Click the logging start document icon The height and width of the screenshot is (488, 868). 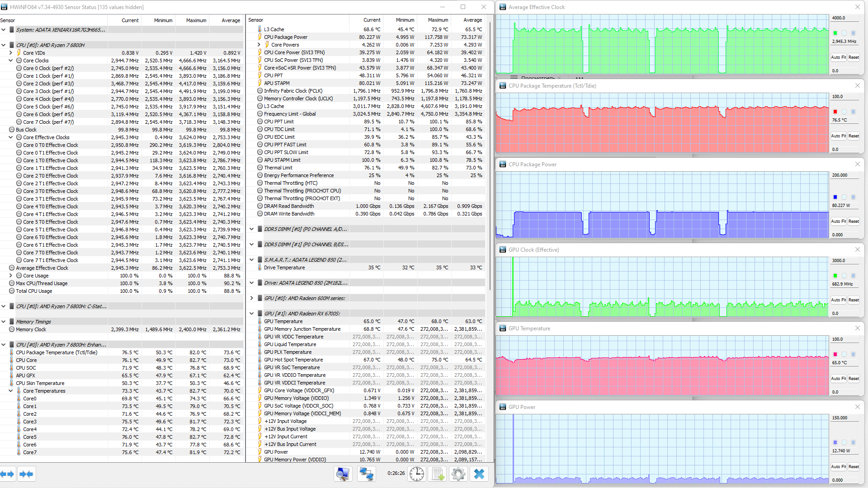point(438,474)
